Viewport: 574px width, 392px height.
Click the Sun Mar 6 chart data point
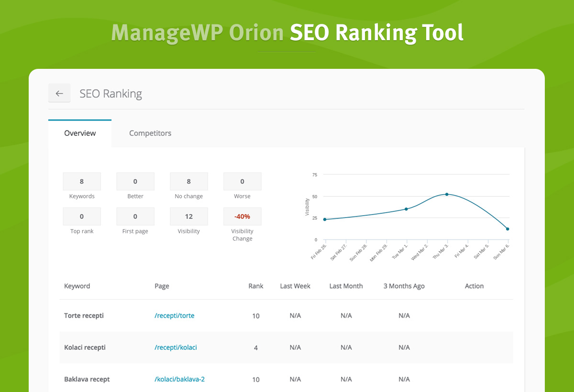pyautogui.click(x=508, y=229)
